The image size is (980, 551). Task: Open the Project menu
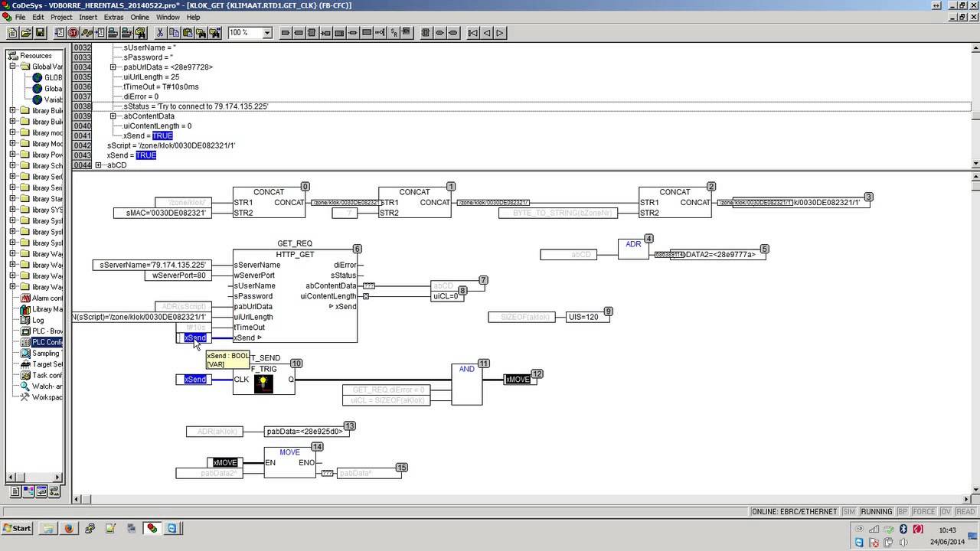tap(61, 17)
